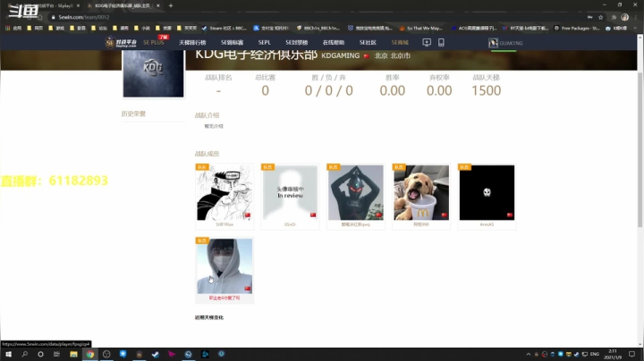The width and height of the screenshot is (644, 361).
Task: Click the mobile phone icon in the nav bar
Action: click(x=441, y=42)
